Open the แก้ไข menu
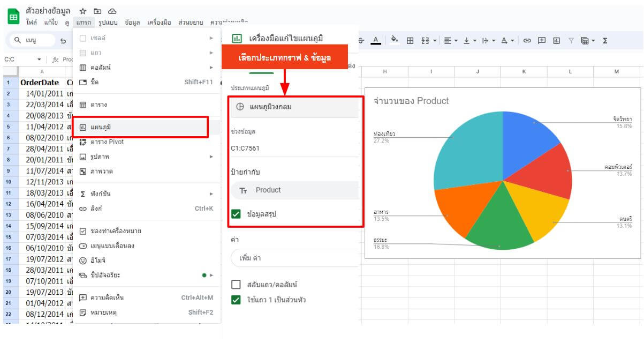Screen dimensions: 644x342 [51, 22]
